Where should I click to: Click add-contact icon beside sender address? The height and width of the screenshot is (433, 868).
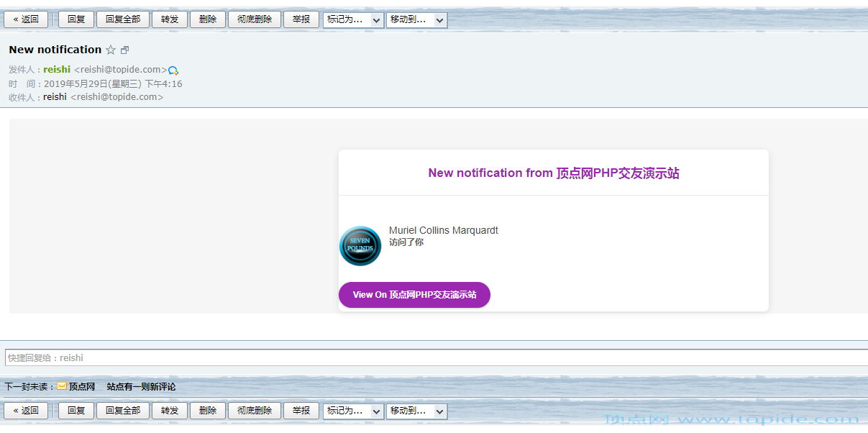click(173, 70)
